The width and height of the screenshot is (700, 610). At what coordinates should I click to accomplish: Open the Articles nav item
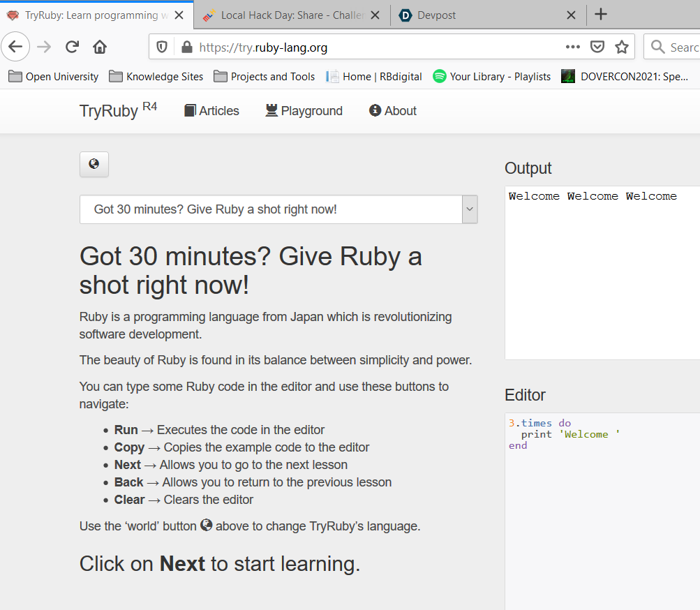211,111
